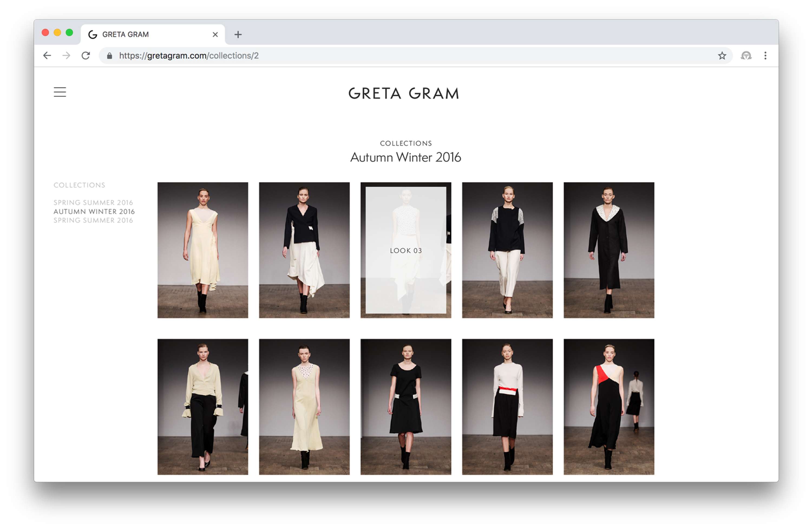Click the browser forward arrow

[x=66, y=56]
